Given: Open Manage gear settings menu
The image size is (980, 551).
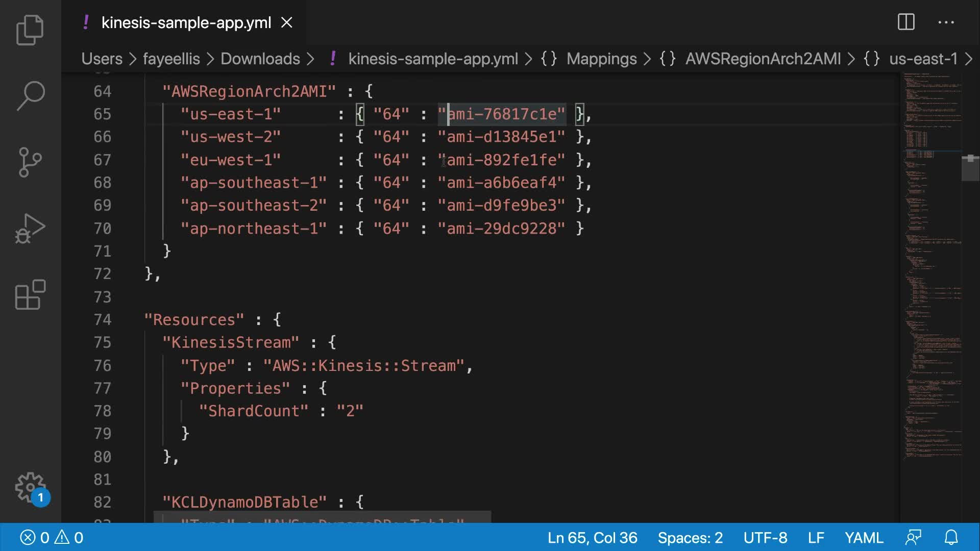Looking at the screenshot, I should (x=30, y=487).
